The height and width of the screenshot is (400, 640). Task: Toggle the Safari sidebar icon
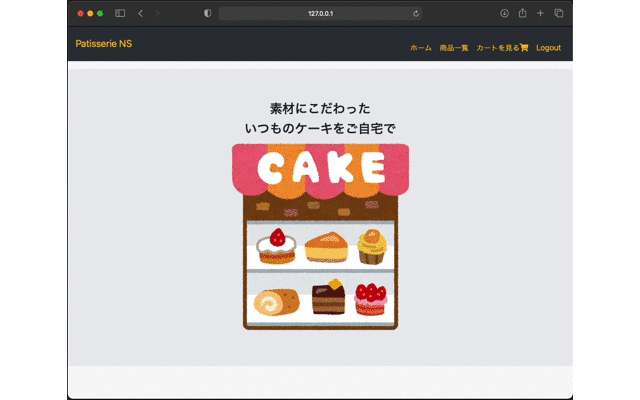pyautogui.click(x=120, y=13)
